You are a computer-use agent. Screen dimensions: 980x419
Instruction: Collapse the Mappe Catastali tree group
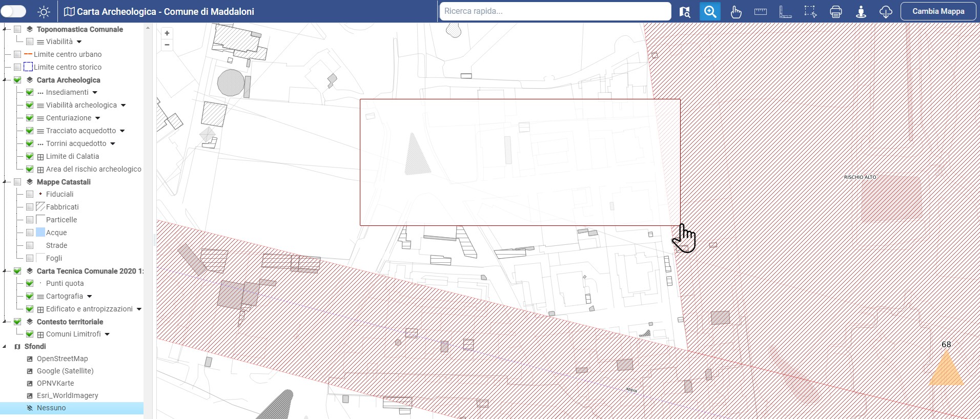tap(5, 182)
